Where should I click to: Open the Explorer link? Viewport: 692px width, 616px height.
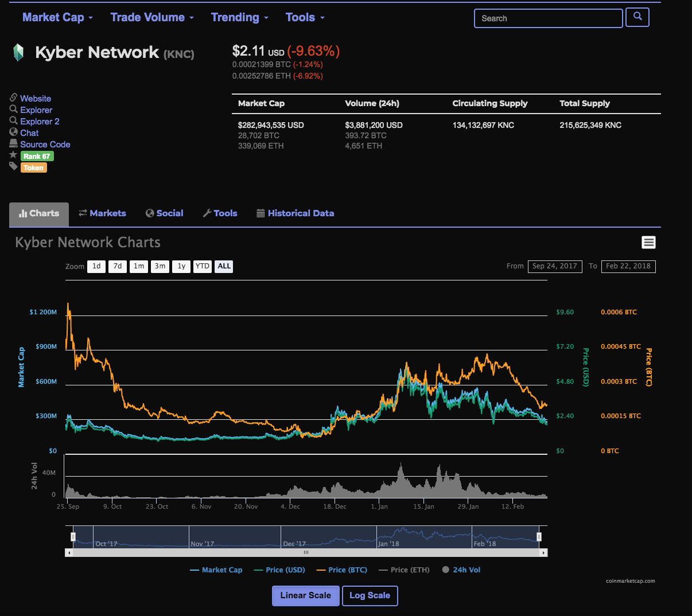36,110
